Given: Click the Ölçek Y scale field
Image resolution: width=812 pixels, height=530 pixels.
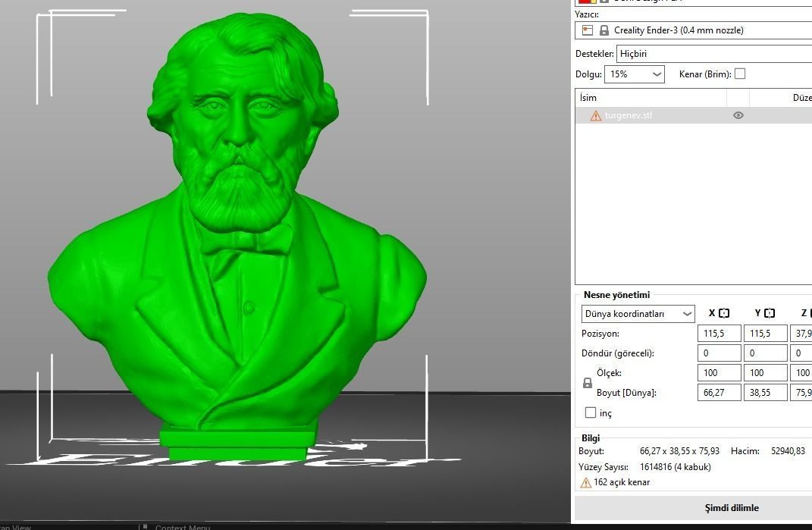Looking at the screenshot, I should point(766,372).
